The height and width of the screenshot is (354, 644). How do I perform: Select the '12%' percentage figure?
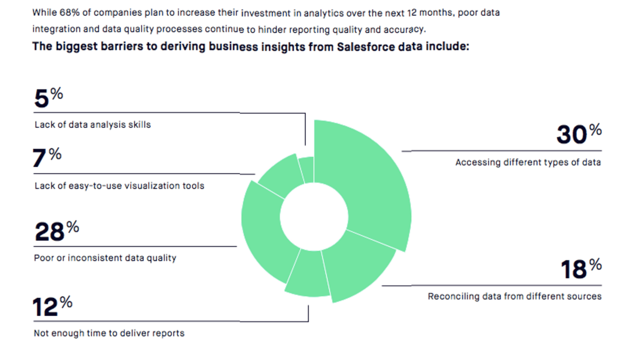(x=53, y=307)
